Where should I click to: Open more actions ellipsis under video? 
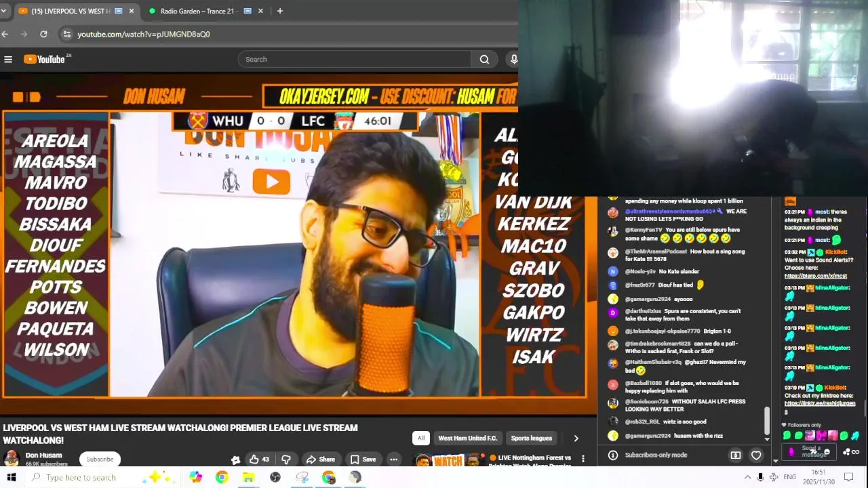click(x=393, y=459)
